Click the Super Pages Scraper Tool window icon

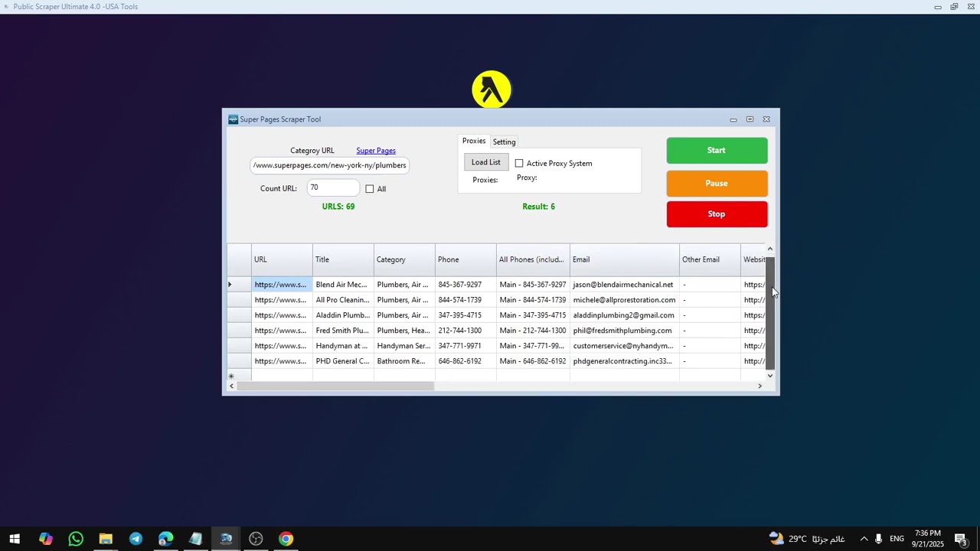(233, 119)
